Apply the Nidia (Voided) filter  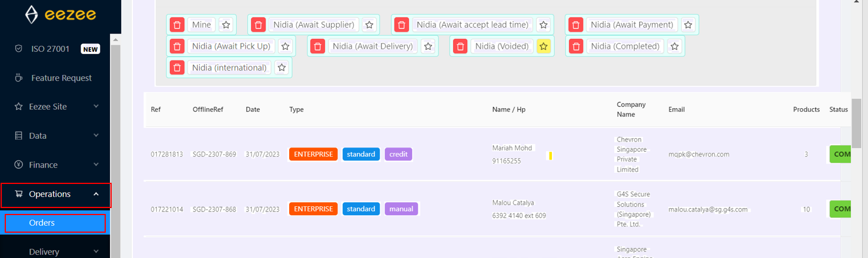[x=502, y=46]
